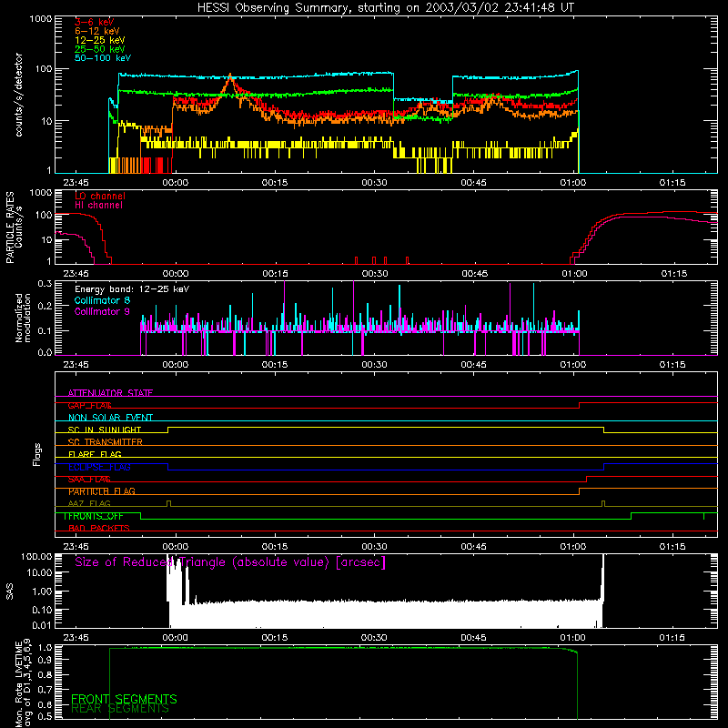Image resolution: width=728 pixels, height=728 pixels.
Task: Click the 6-12 keV orange peak near 00:08
Action: pos(230,77)
